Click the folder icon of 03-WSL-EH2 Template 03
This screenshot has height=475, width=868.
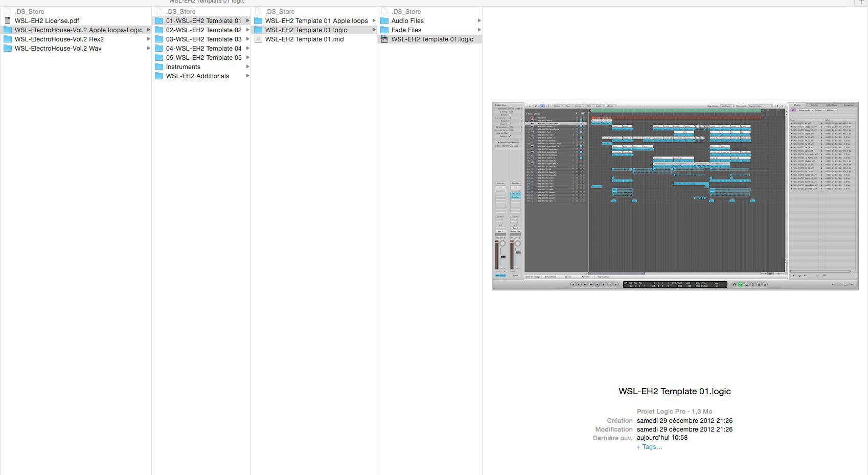[159, 39]
